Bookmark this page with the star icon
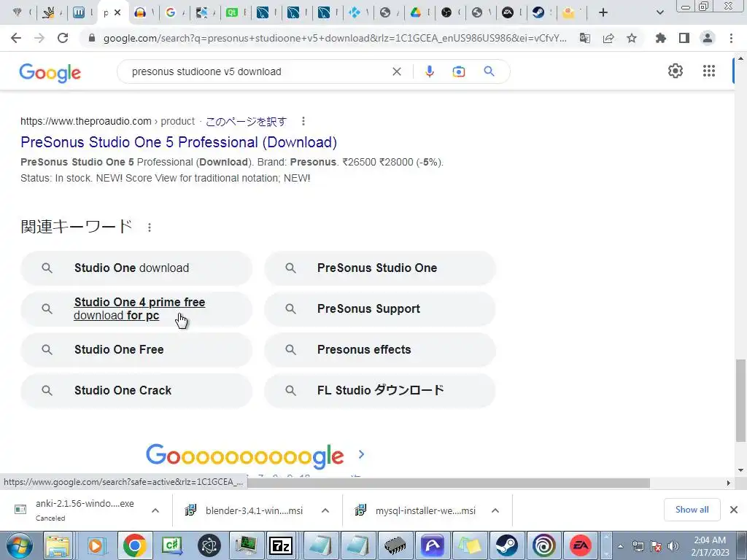747x560 pixels. click(x=632, y=38)
